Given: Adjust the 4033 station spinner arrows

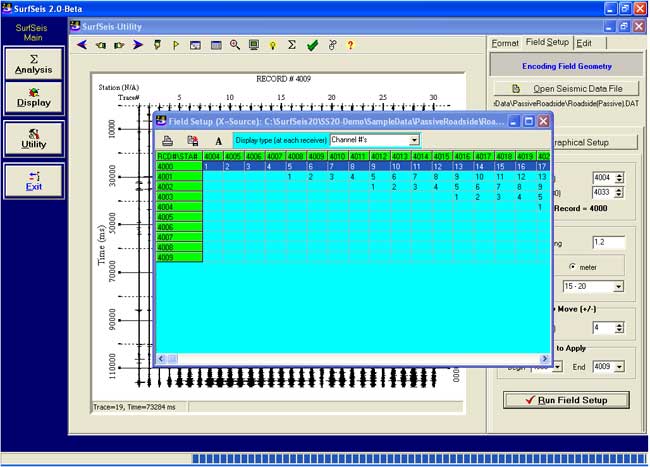Looking at the screenshot, I should tap(619, 192).
